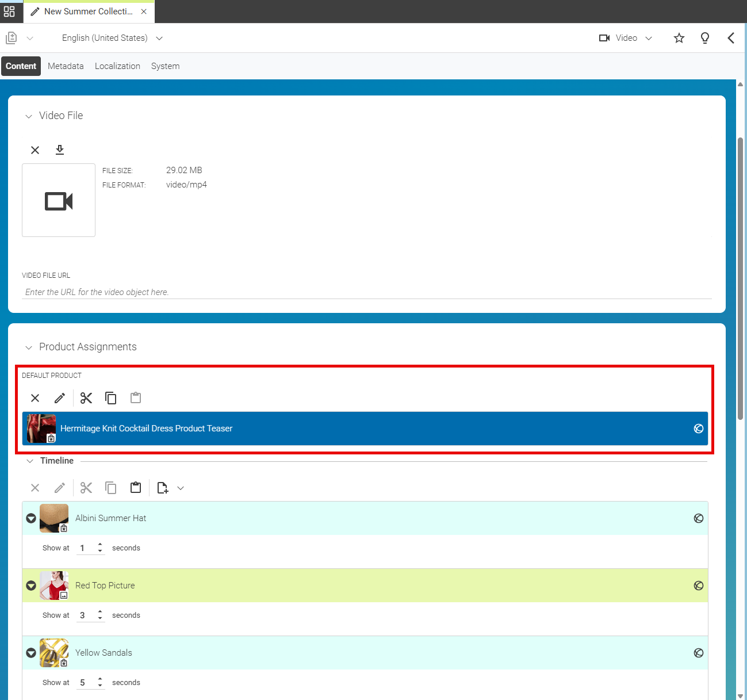The height and width of the screenshot is (700, 747).
Task: Open dropdown arrow next to document icon
Action: tap(30, 38)
